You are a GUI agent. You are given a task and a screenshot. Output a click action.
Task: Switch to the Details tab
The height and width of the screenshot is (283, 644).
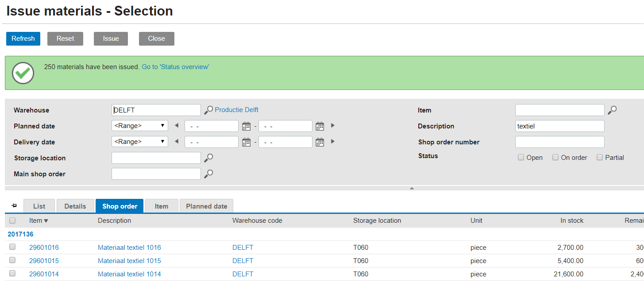pos(75,206)
